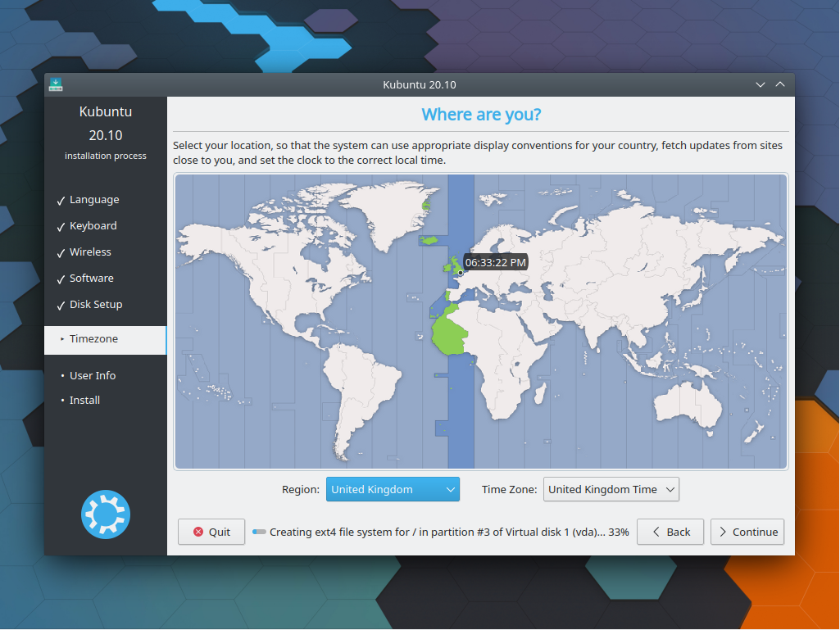Image resolution: width=840 pixels, height=630 pixels.
Task: Click the 'Creating ext4 file system' status text
Action: (449, 532)
